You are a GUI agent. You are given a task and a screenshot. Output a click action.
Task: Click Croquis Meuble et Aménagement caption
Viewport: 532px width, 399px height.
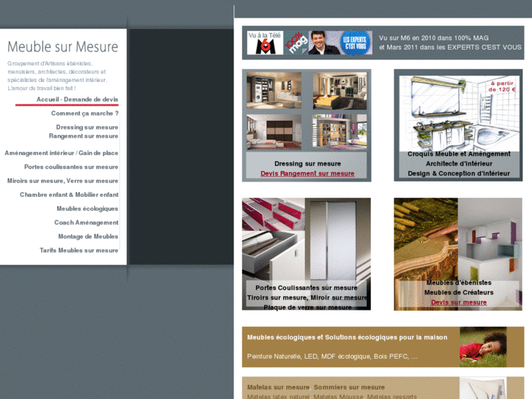point(459,154)
